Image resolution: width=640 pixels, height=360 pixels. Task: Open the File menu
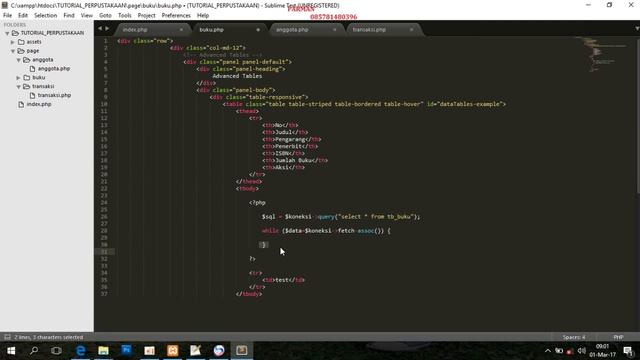[x=7, y=16]
